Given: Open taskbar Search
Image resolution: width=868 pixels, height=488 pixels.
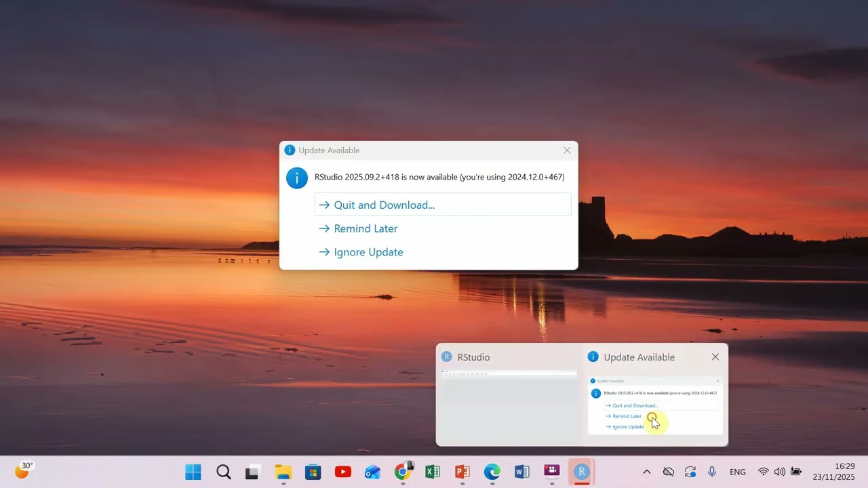Looking at the screenshot, I should coord(223,472).
